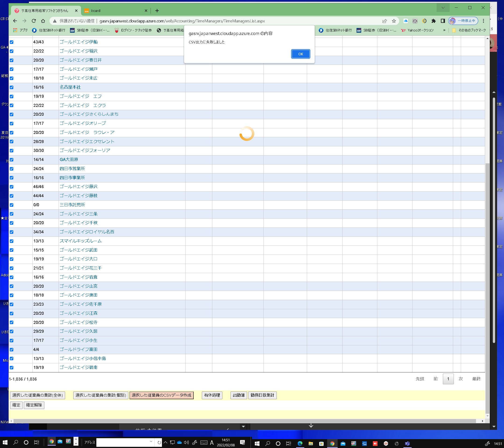Open the Chrome extensions puzzle icon
The height and width of the screenshot is (448, 504).
coord(434,21)
